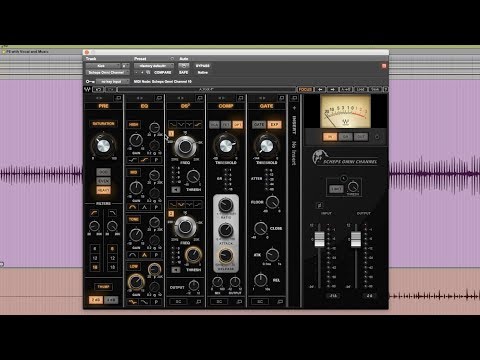Select the VCA compressor type
Image resolution: width=480 pixels, height=360 pixels.
(214, 125)
